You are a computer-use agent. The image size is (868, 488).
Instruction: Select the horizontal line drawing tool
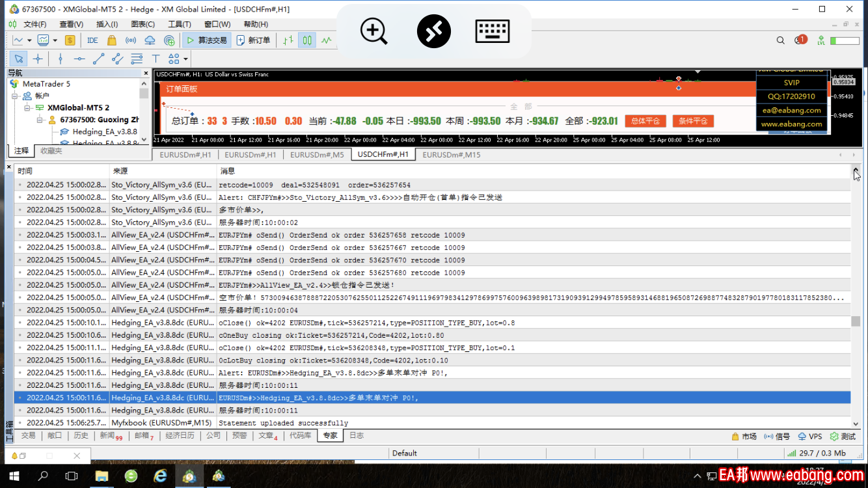click(79, 59)
